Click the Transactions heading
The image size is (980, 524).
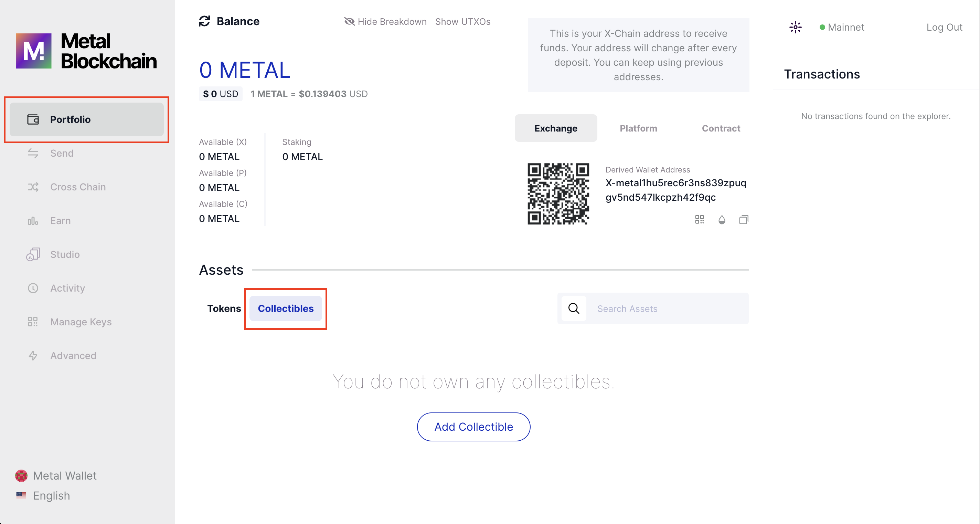click(822, 74)
